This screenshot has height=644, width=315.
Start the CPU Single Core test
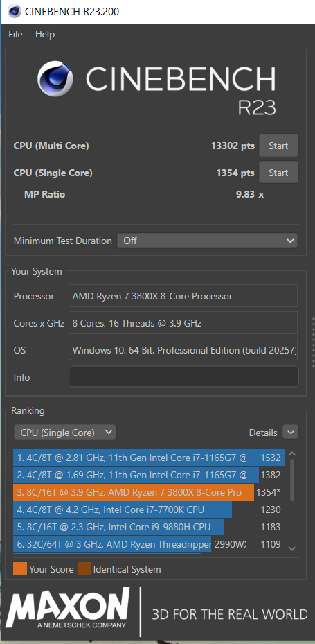point(278,173)
